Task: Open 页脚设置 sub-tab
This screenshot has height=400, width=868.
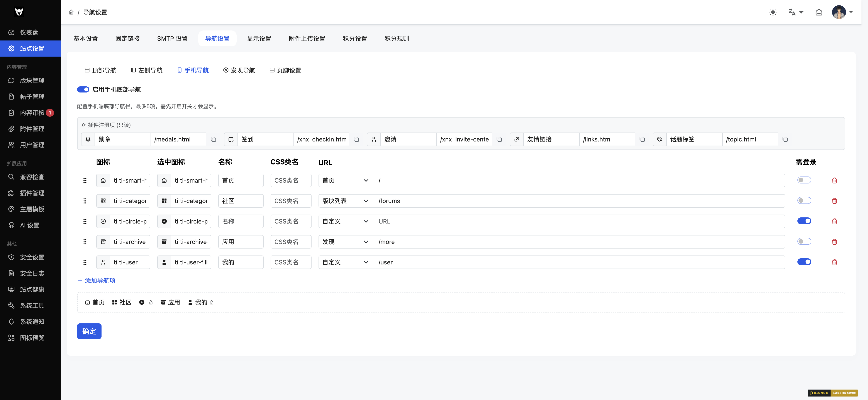Action: coord(285,70)
